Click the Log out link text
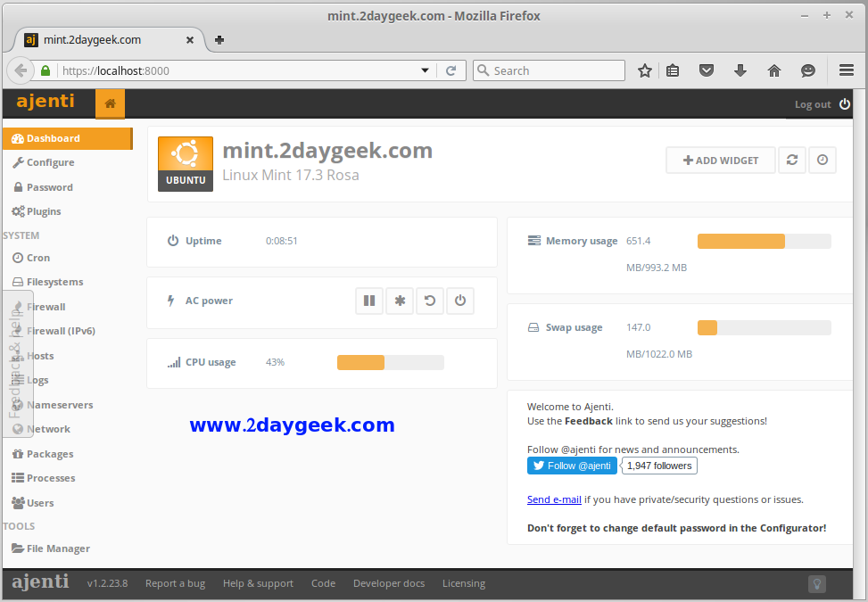This screenshot has width=868, height=602. point(813,104)
